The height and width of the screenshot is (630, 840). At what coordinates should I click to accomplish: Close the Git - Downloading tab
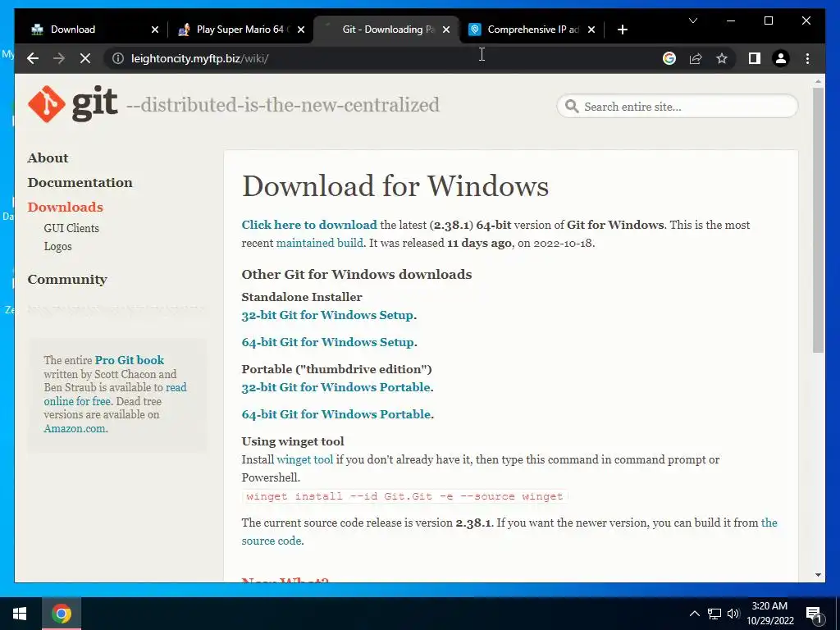(x=446, y=30)
